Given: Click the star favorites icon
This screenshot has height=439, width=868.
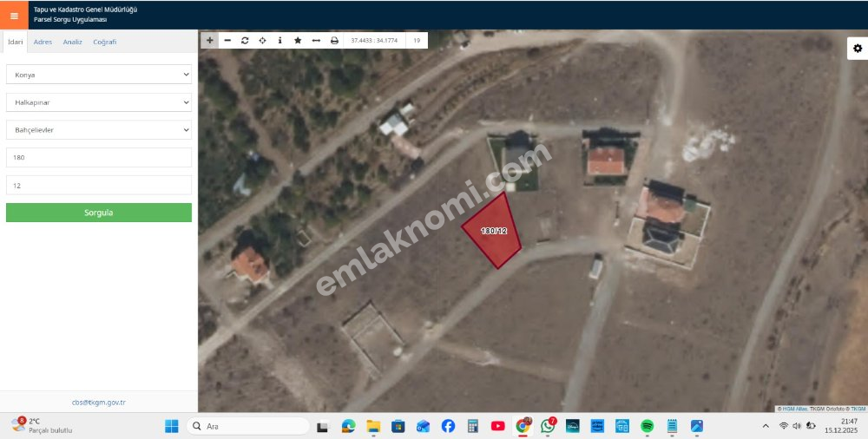Looking at the screenshot, I should pos(298,40).
